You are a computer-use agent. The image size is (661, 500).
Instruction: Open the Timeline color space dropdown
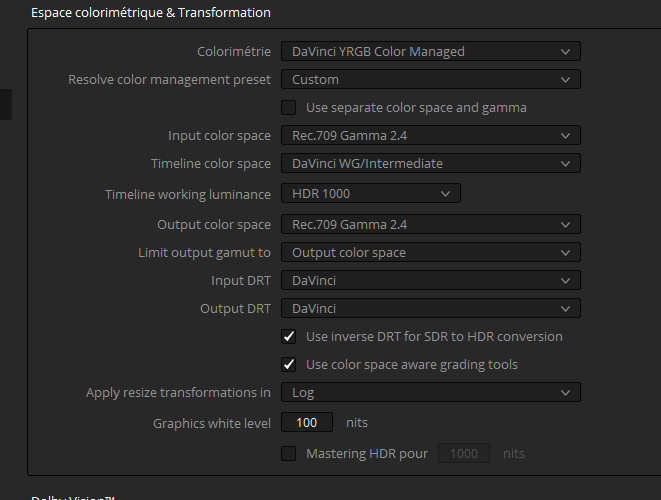click(431, 163)
